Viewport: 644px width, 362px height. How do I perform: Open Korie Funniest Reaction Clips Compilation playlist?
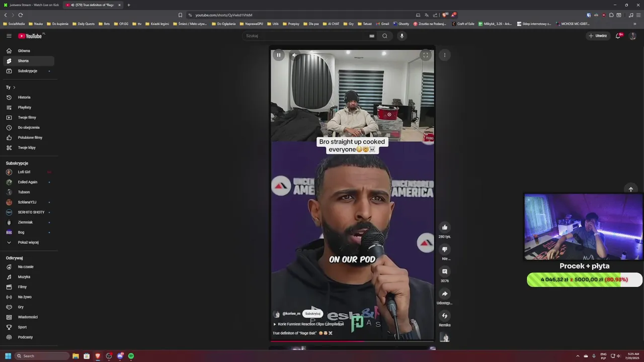click(x=310, y=324)
